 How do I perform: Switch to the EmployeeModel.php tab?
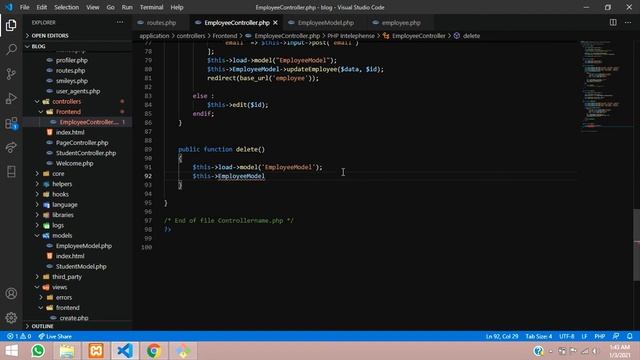pos(325,23)
